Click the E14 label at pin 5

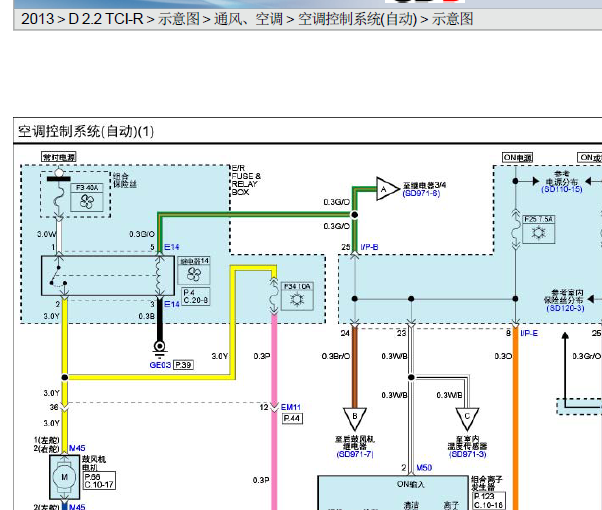click(172, 247)
